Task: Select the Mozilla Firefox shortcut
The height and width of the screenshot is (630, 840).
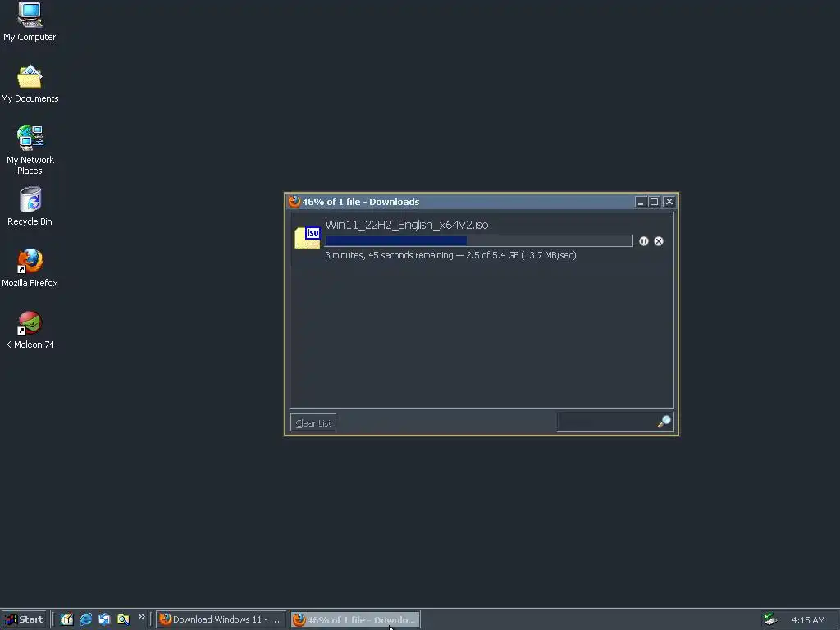Action: coord(30,268)
